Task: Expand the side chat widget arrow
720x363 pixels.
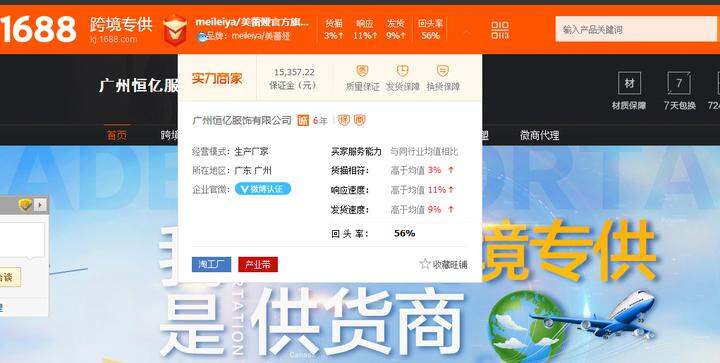Action: click(40, 205)
